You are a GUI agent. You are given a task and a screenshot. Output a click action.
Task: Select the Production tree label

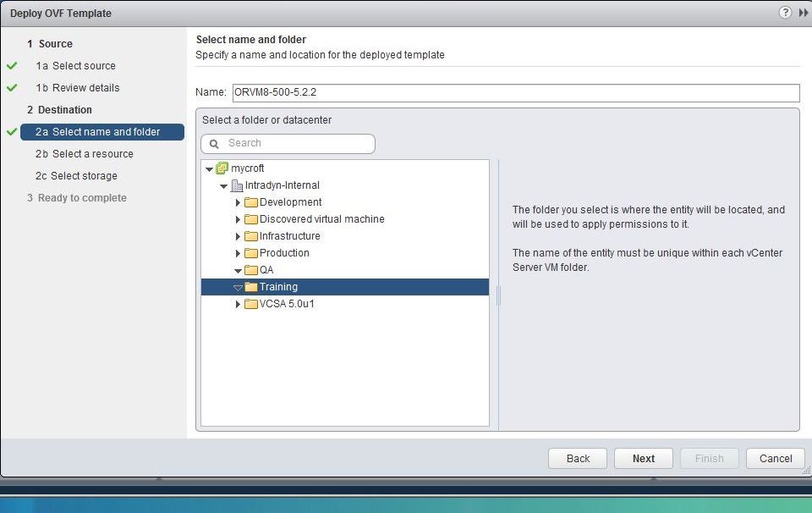pyautogui.click(x=284, y=253)
